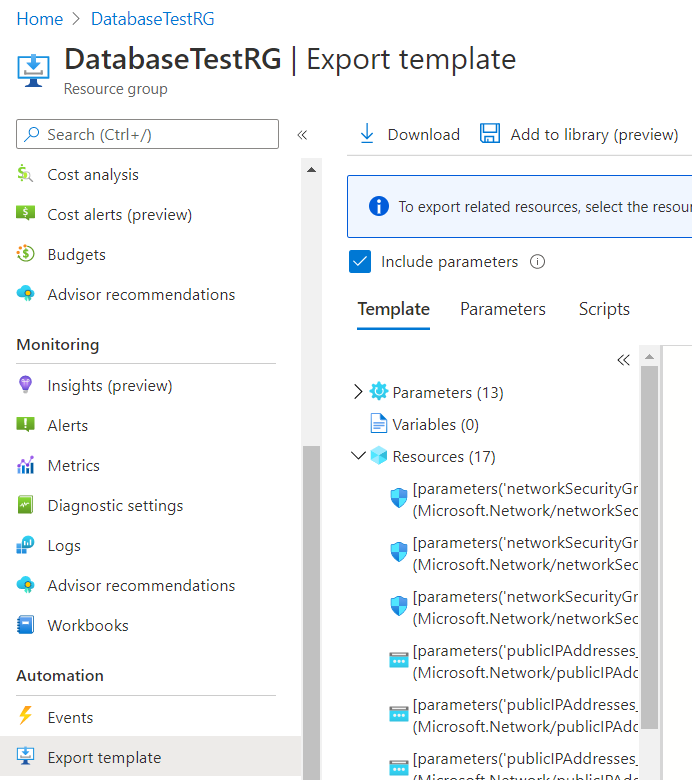Screen dimensions: 692x780
Task: Click the info icon next to Include parameters
Action: [537, 261]
